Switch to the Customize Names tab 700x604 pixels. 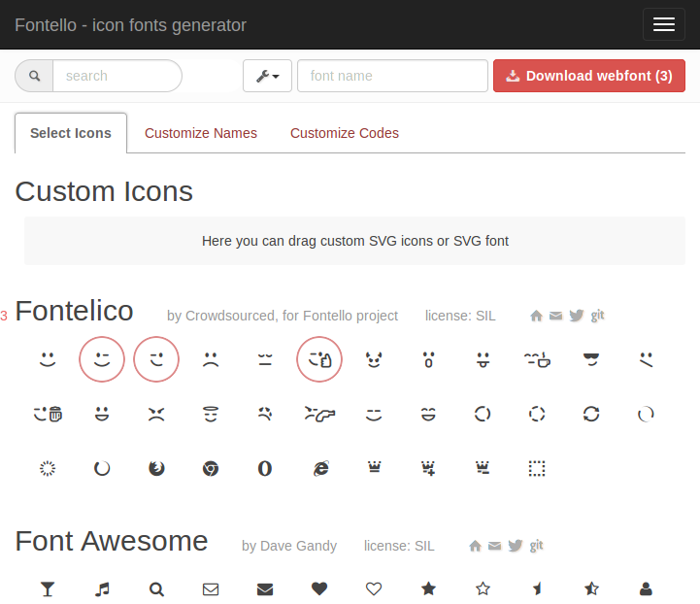[201, 133]
